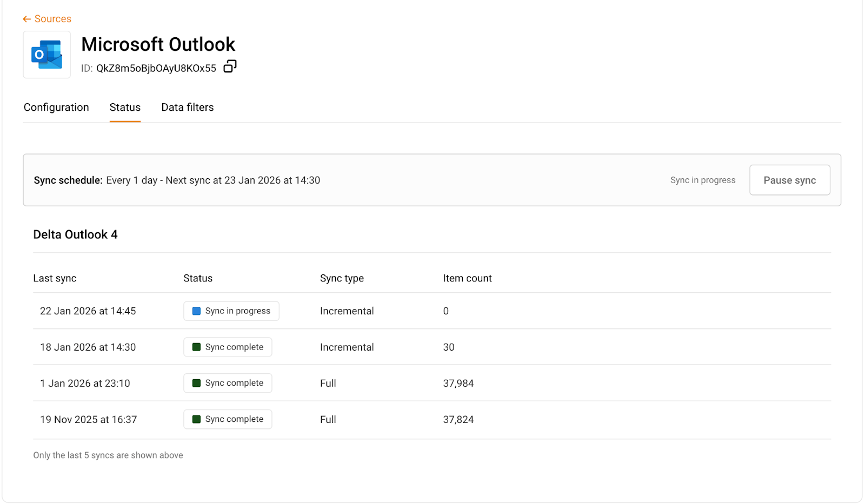Select the 22 Jan 2026 at 14:45 sync row date
Image resolution: width=865 pixels, height=504 pixels.
pyautogui.click(x=88, y=311)
